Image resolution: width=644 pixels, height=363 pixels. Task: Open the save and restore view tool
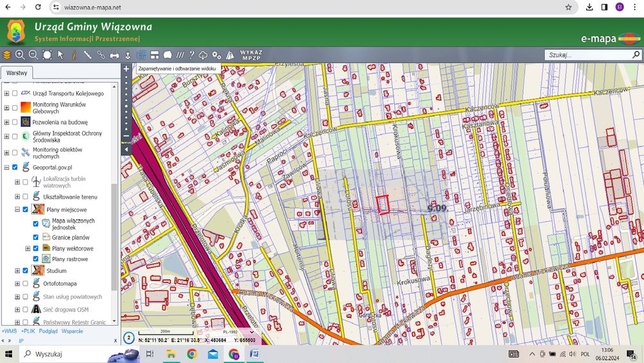click(142, 55)
